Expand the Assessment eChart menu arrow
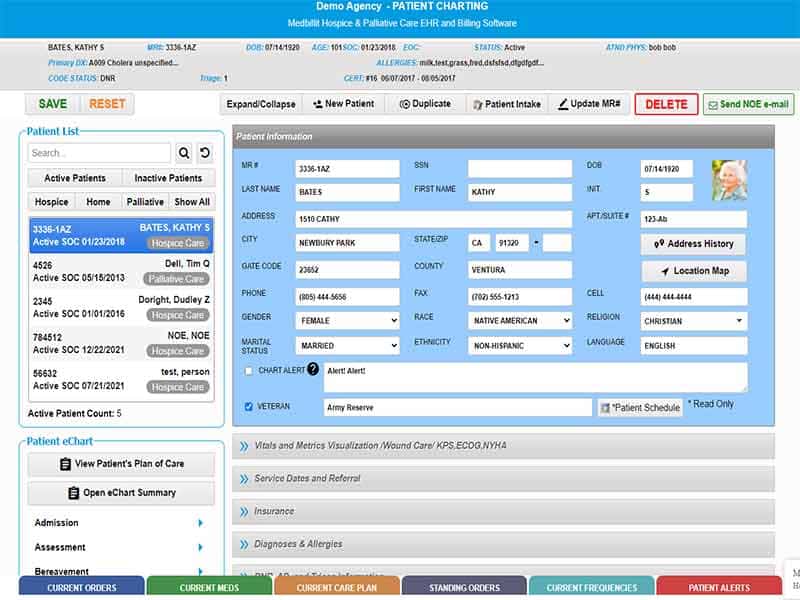Viewport: 800px width, 600px height. (201, 547)
